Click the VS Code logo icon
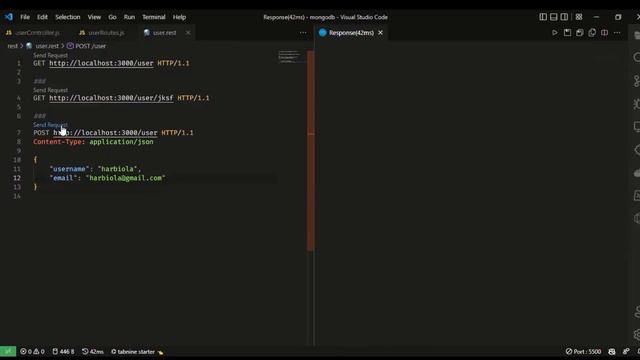The width and height of the screenshot is (640, 360). [x=9, y=17]
